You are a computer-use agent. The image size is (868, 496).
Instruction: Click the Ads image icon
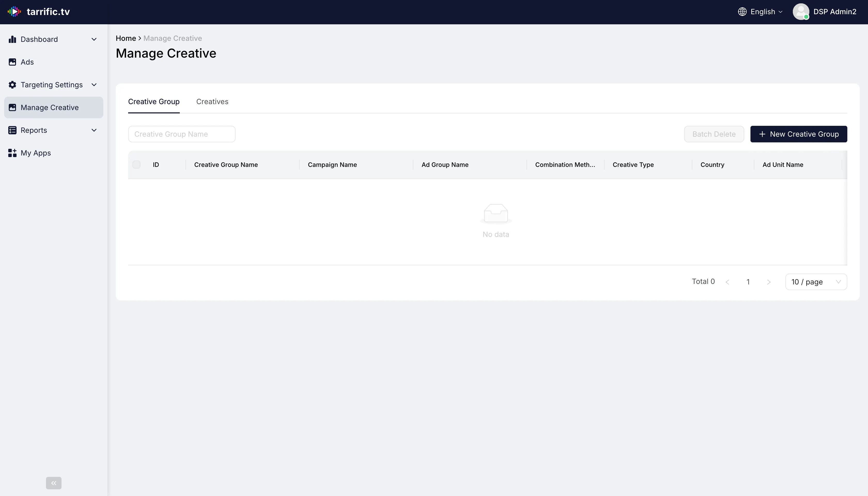click(12, 62)
